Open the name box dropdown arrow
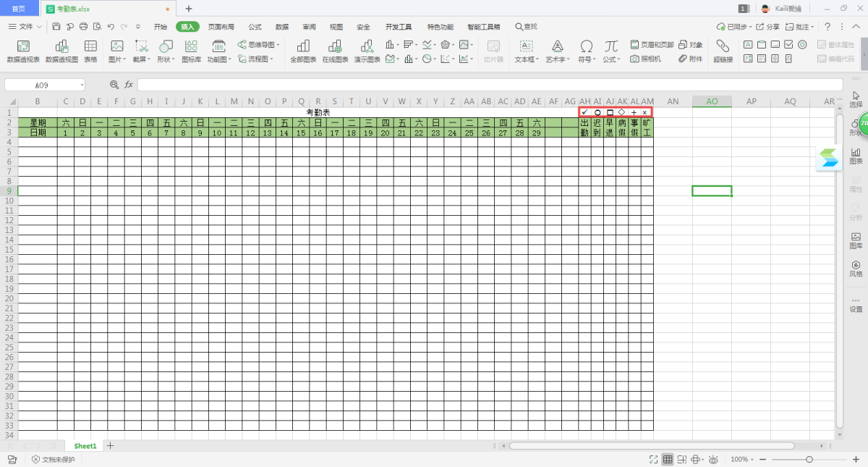 click(82, 85)
